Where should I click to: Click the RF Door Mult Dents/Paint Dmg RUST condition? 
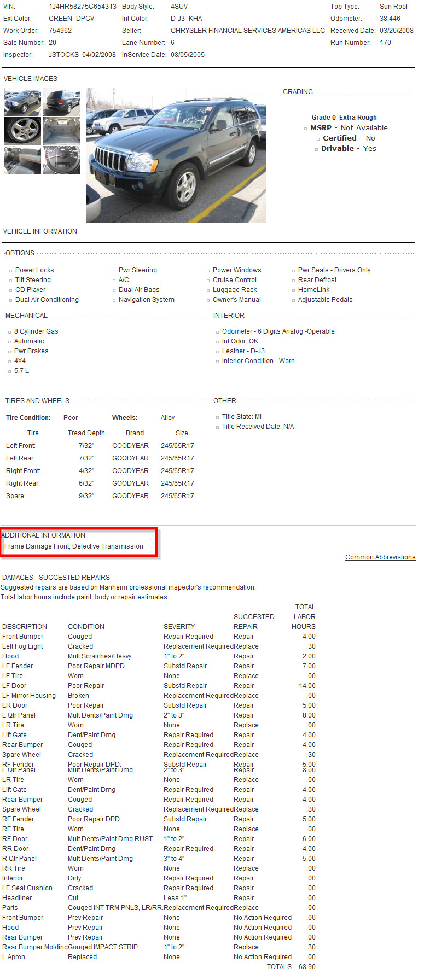click(x=111, y=839)
